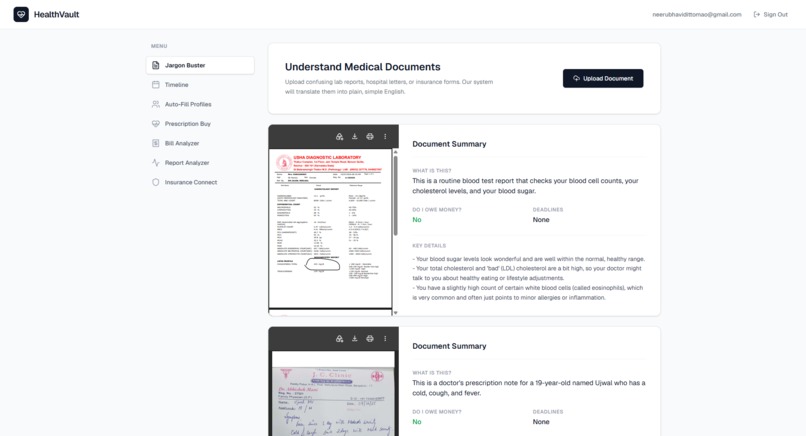The width and height of the screenshot is (806, 436).
Task: Click the blood sugar levels detail line
Action: [x=528, y=259]
